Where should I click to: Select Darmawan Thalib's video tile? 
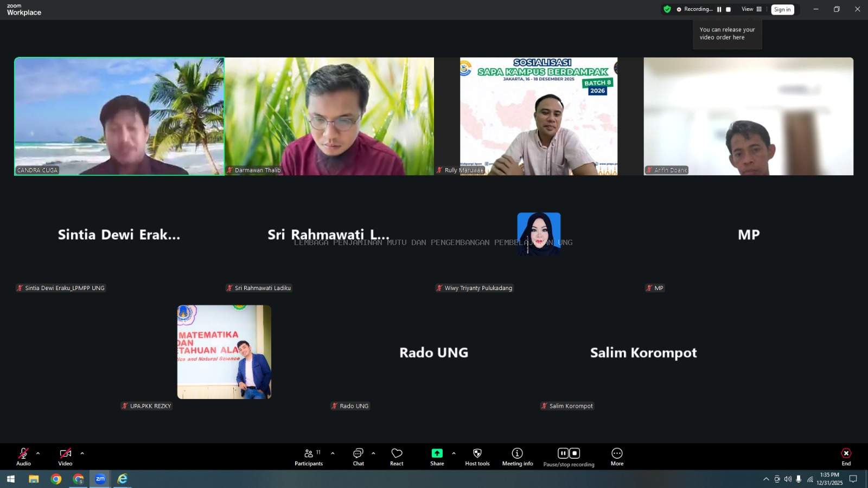click(329, 116)
